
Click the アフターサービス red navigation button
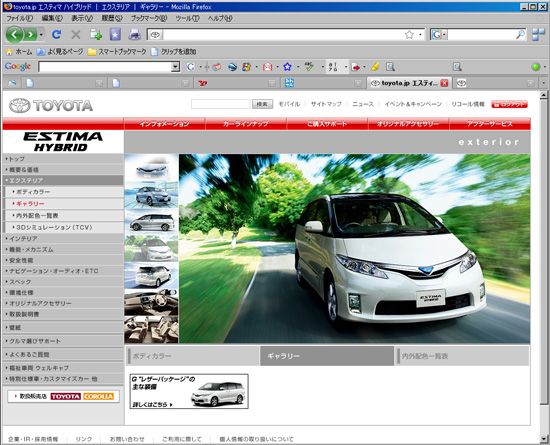pos(490,124)
